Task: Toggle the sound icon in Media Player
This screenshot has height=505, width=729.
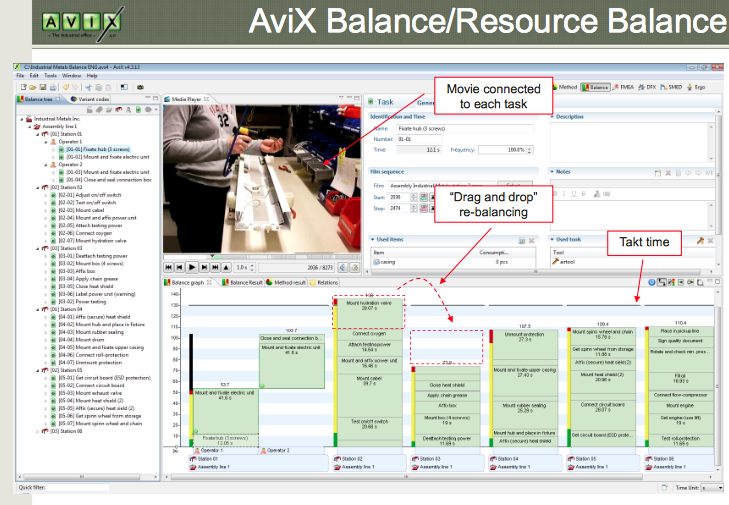Action: 343,267
